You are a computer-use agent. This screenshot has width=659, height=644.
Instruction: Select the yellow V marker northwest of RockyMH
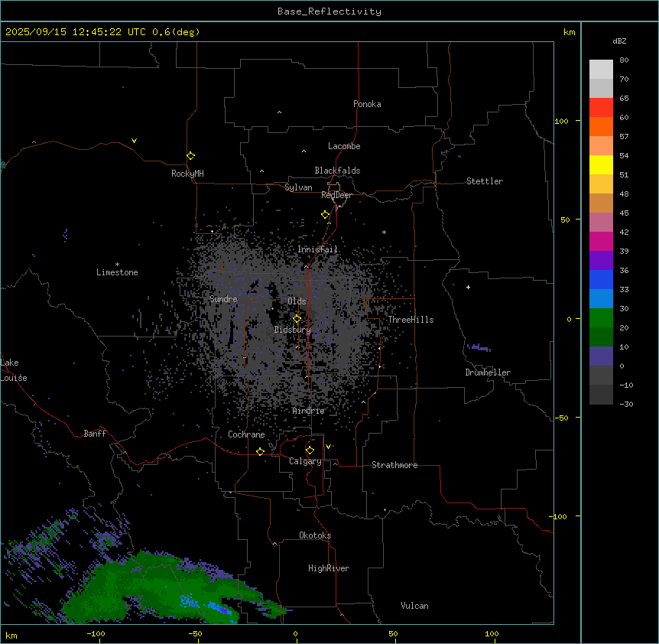point(134,141)
